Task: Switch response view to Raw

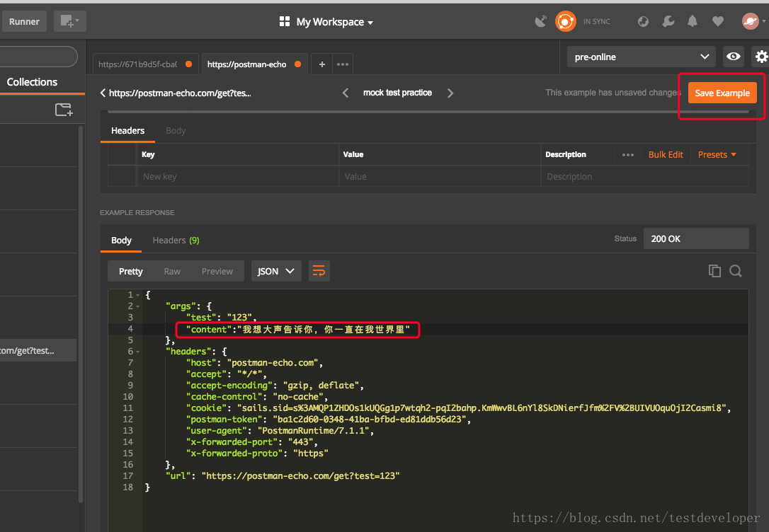Action: click(x=172, y=271)
